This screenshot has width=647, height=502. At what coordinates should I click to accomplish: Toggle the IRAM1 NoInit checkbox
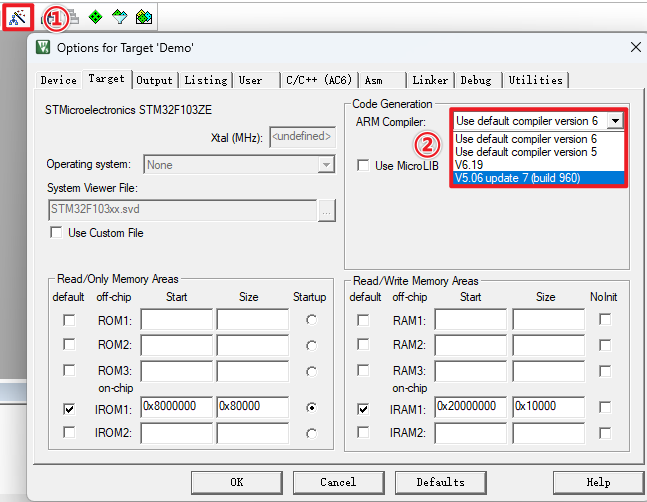(605, 408)
